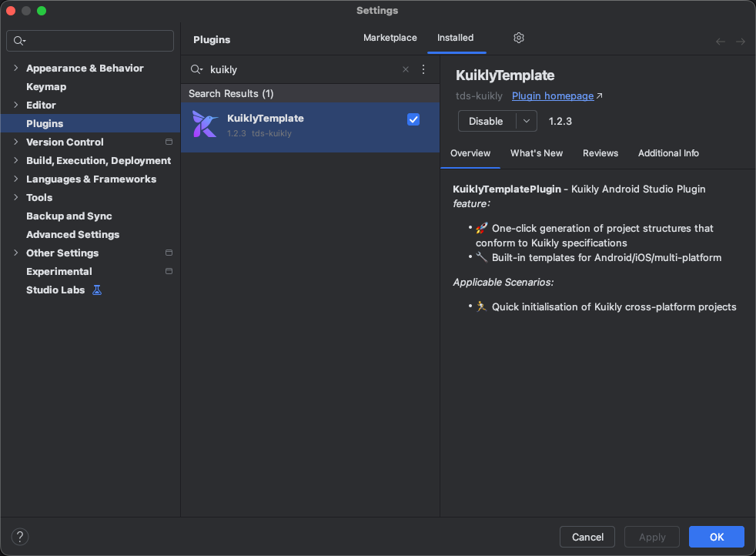Click the version 1.2.3 label beside Disable

click(x=560, y=121)
